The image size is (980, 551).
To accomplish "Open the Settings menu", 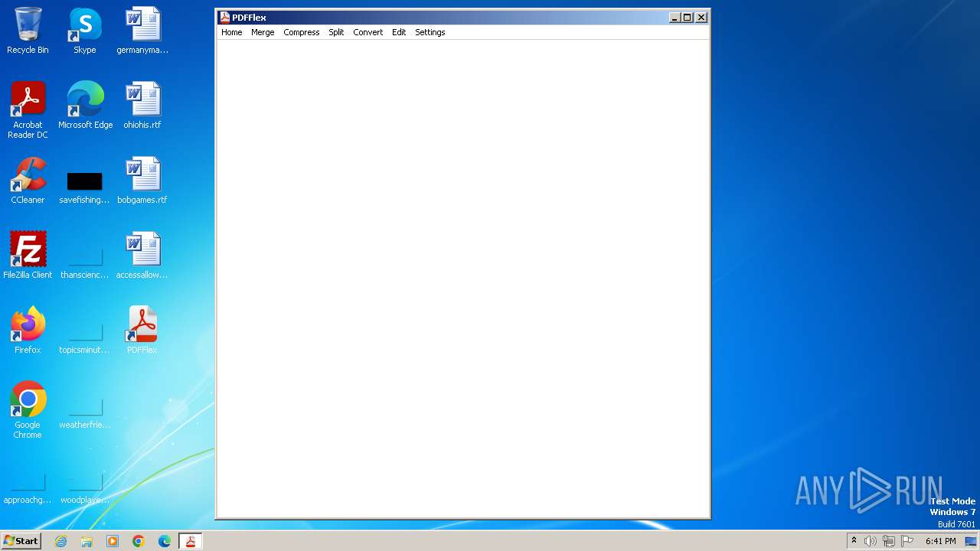I will [430, 32].
